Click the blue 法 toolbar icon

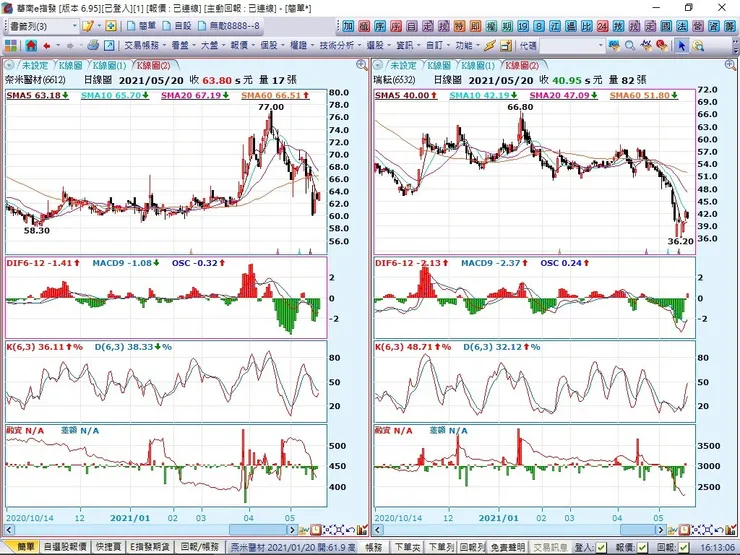click(682, 26)
